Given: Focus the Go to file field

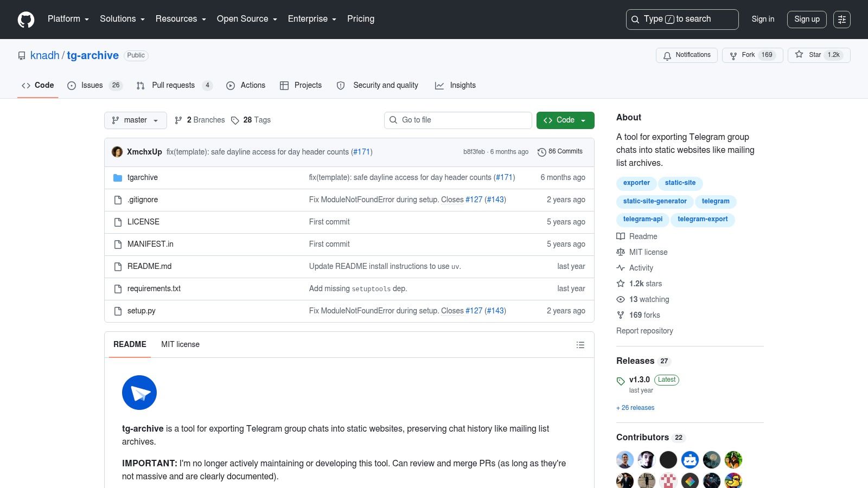Looking at the screenshot, I should pos(458,120).
